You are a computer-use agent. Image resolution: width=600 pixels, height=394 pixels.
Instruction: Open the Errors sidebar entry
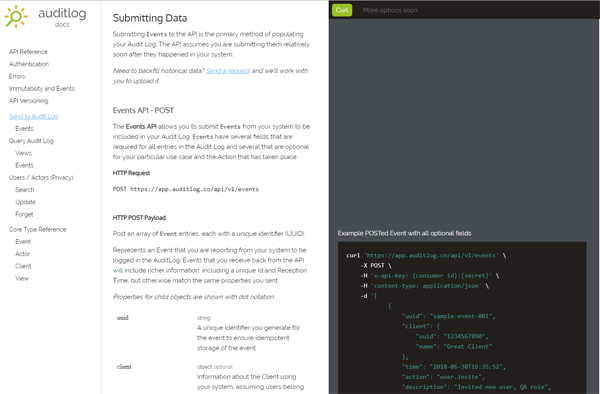point(17,76)
